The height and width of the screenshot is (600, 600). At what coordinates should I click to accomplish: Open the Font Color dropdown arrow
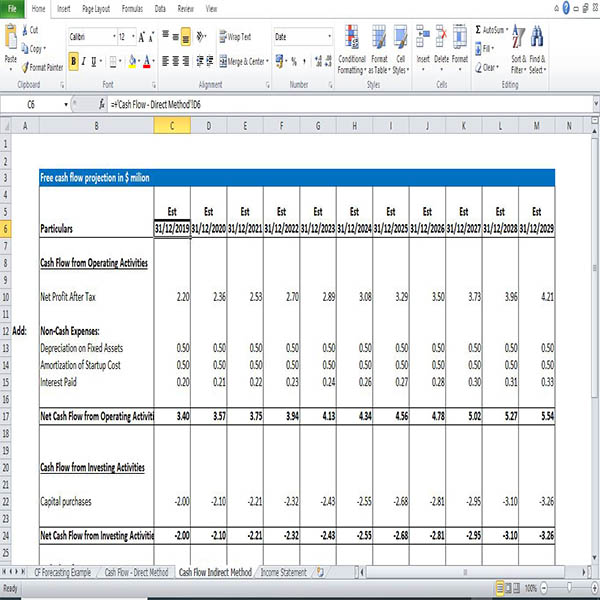(153, 61)
